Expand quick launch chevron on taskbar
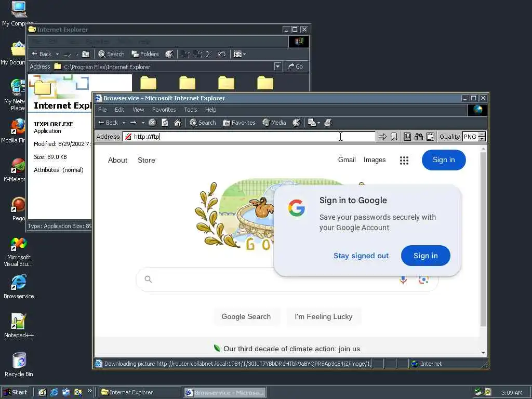The height and width of the screenshot is (399, 532). (89, 391)
